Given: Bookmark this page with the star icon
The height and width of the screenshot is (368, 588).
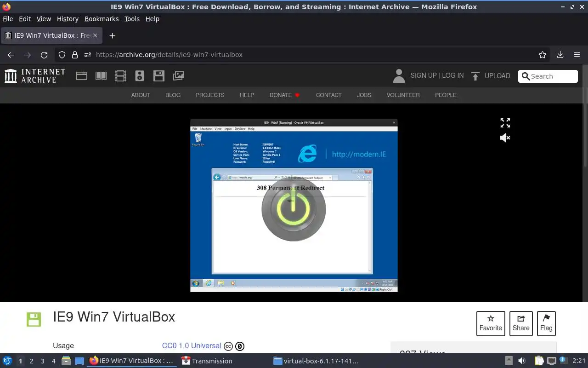Looking at the screenshot, I should coord(543,55).
